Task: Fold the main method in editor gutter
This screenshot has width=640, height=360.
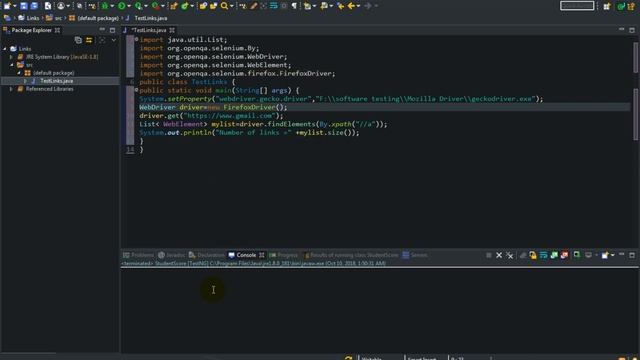Action: [136, 90]
